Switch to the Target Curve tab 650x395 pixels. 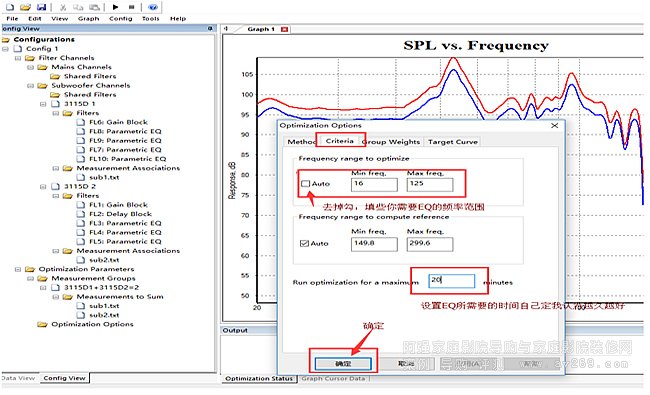453,142
